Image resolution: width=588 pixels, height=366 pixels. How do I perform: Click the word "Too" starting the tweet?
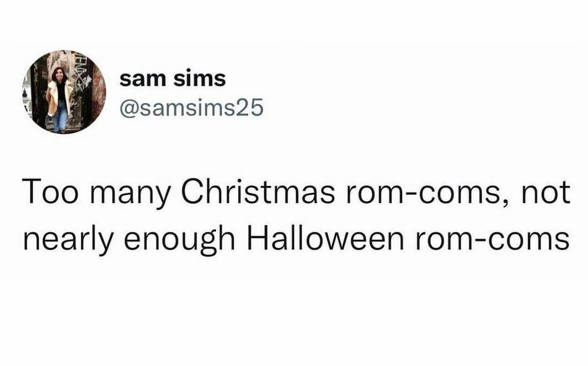(x=43, y=195)
